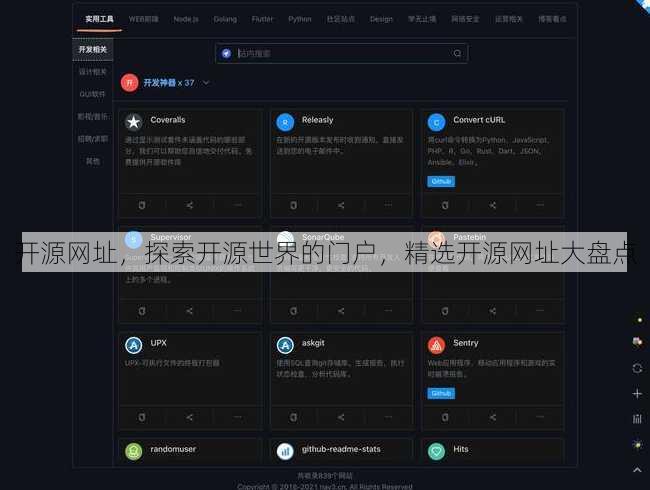The height and width of the screenshot is (490, 650).
Task: Click the Convert cURL logo icon
Action: tap(437, 122)
